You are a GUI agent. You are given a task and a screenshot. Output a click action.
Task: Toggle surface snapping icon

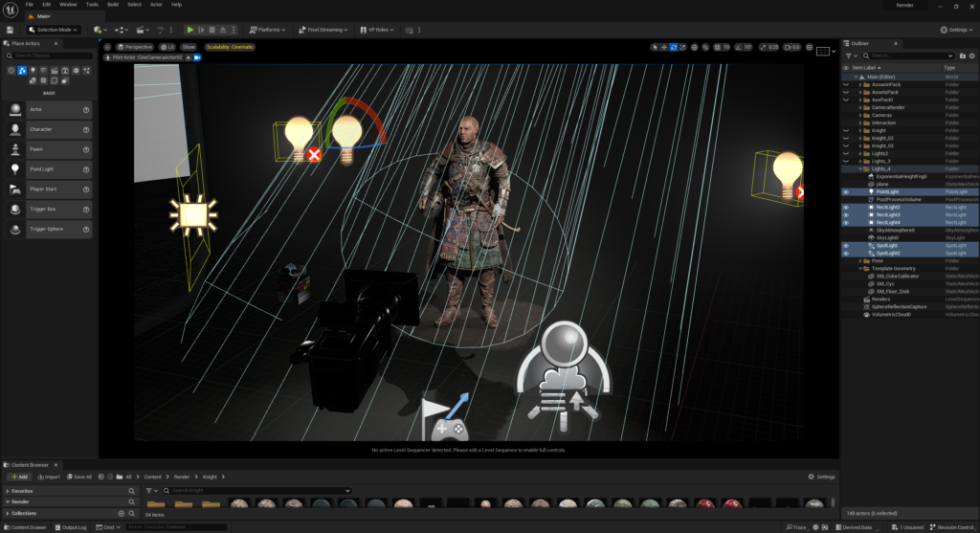click(705, 47)
